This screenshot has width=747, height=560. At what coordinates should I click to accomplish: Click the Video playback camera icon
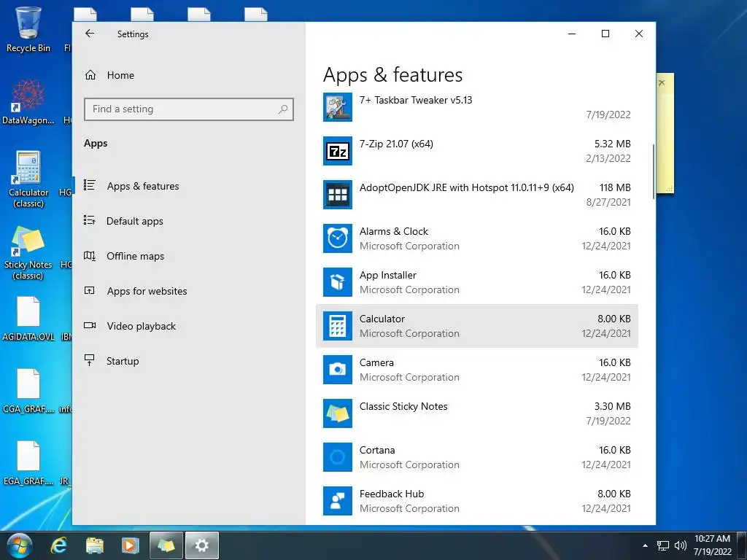(90, 325)
